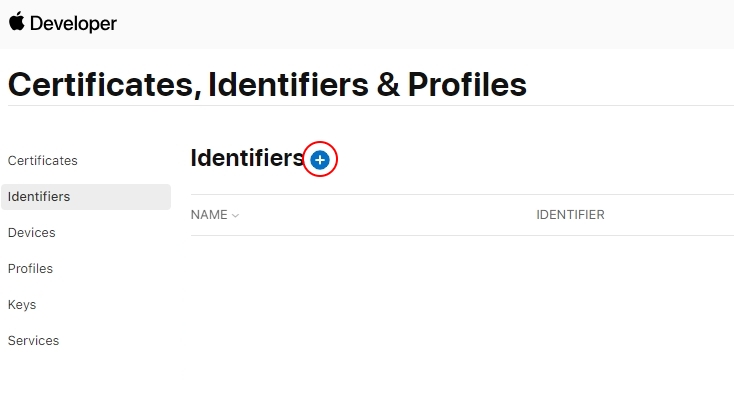The width and height of the screenshot is (734, 416).
Task: Click the blue plus add identifier icon
Action: point(320,160)
